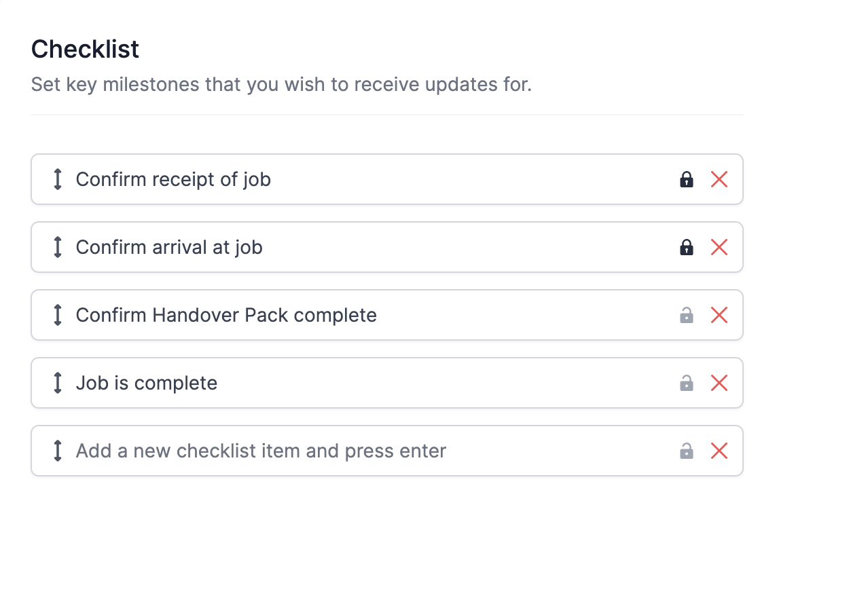Unlock the Confirm arrival at job item
The width and height of the screenshot is (868, 600).
[687, 247]
